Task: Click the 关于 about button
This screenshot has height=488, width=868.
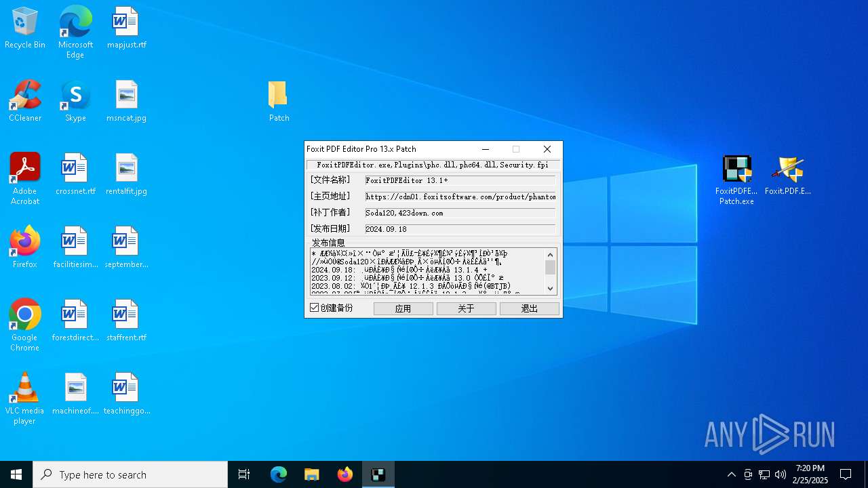Action: 467,308
